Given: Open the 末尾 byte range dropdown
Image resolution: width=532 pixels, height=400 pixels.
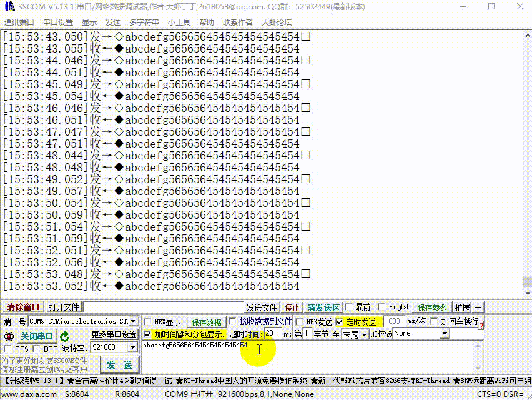Looking at the screenshot, I should click(364, 334).
